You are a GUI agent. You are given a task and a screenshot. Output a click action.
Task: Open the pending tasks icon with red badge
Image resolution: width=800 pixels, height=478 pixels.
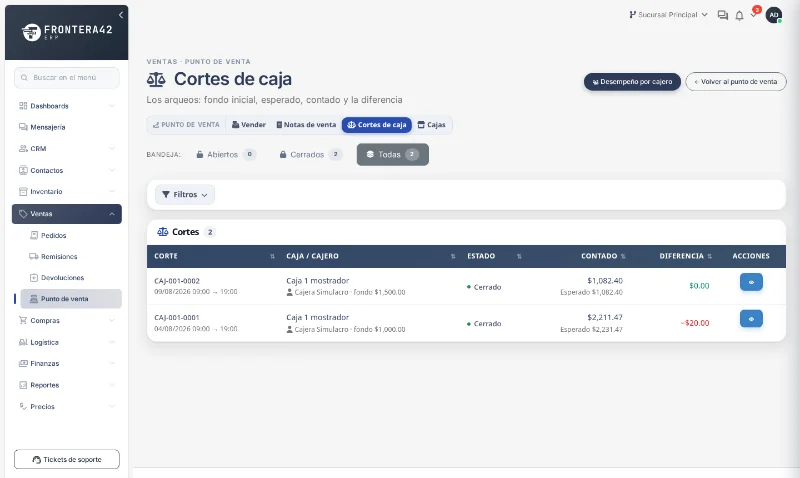pos(754,14)
